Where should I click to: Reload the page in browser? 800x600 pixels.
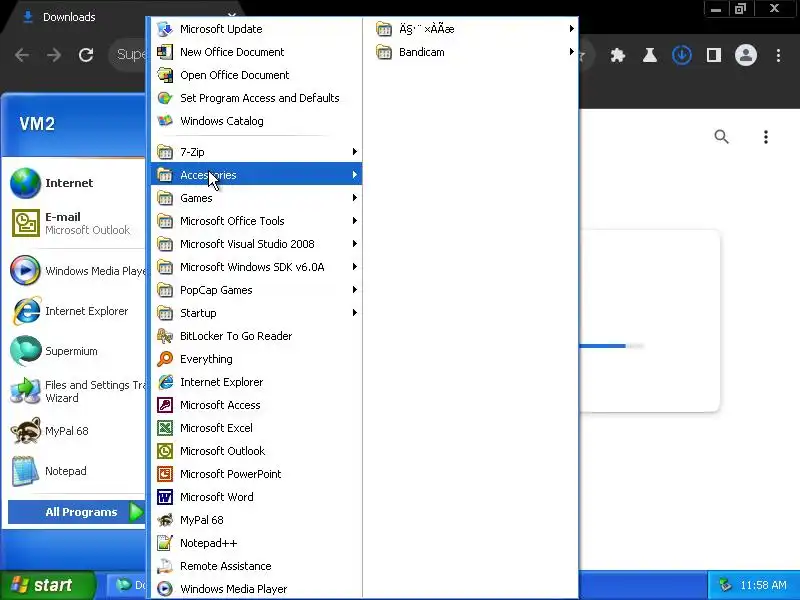pos(86,55)
